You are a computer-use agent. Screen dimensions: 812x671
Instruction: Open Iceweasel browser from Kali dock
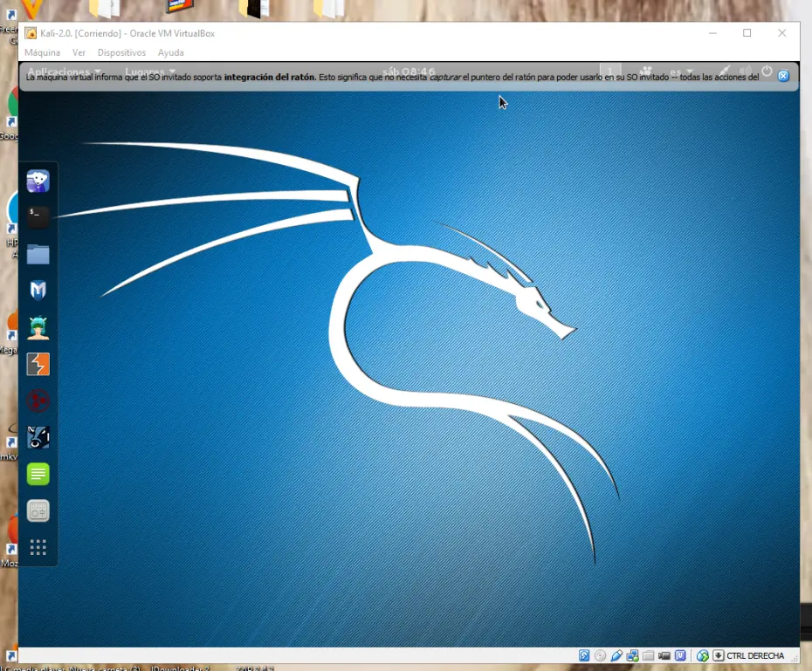point(38,181)
